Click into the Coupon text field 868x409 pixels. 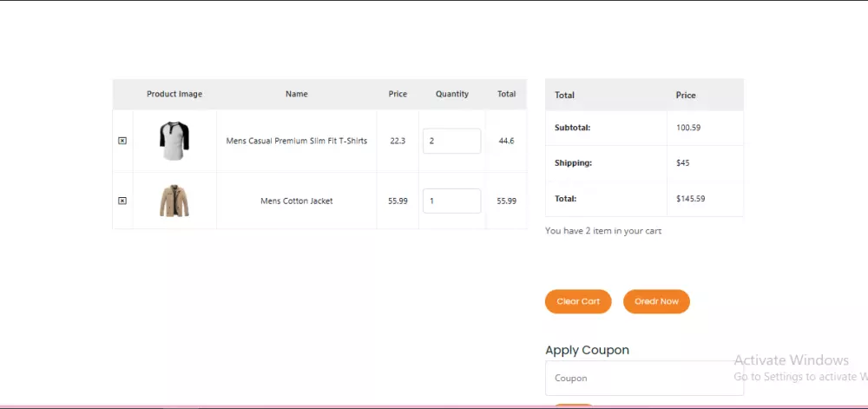tap(642, 379)
